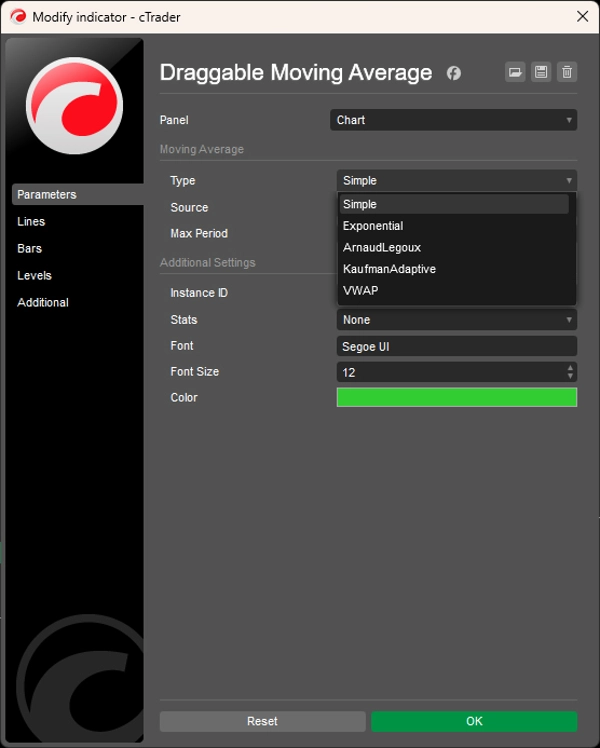Confirm with the green OK button

(x=474, y=721)
